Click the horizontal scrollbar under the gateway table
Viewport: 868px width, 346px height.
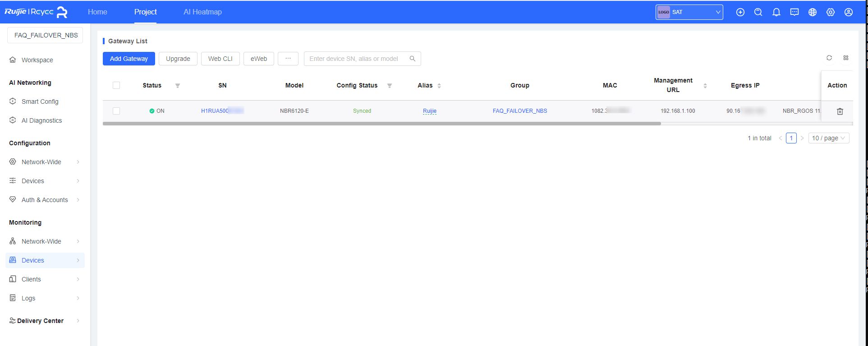[381, 123]
